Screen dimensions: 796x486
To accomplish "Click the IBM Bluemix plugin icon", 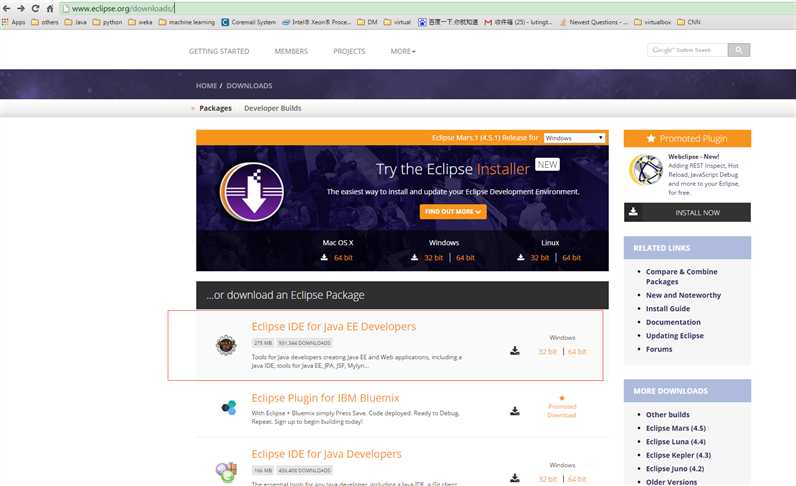I will (229, 407).
